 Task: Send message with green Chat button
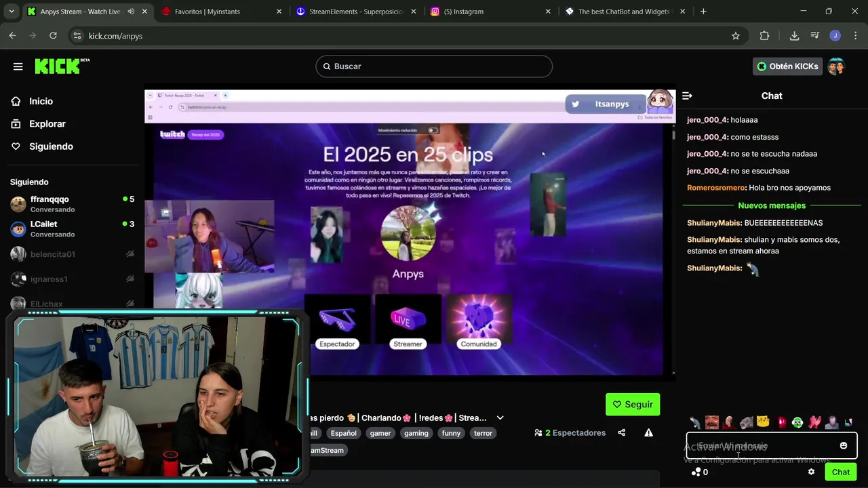pos(841,472)
